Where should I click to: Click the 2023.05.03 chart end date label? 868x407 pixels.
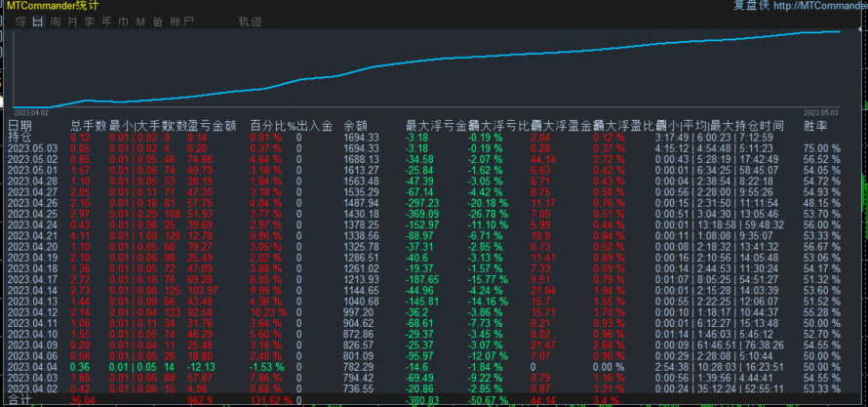click(821, 112)
